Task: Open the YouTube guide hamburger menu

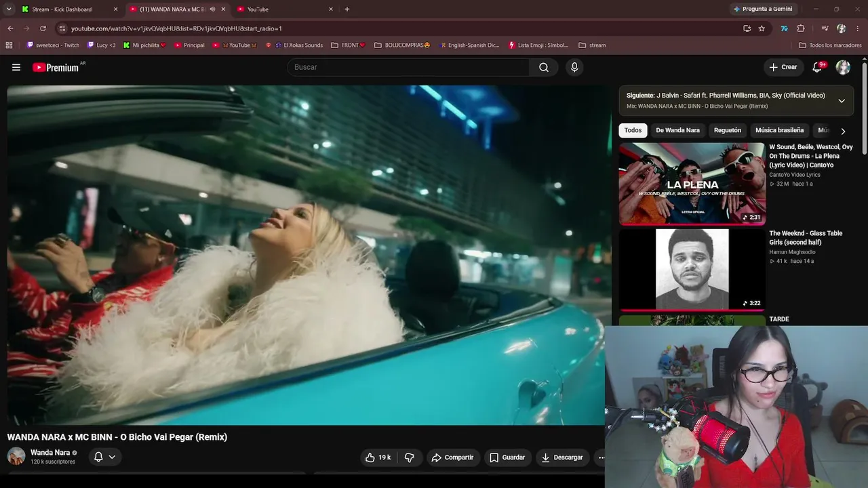Action: coord(16,67)
